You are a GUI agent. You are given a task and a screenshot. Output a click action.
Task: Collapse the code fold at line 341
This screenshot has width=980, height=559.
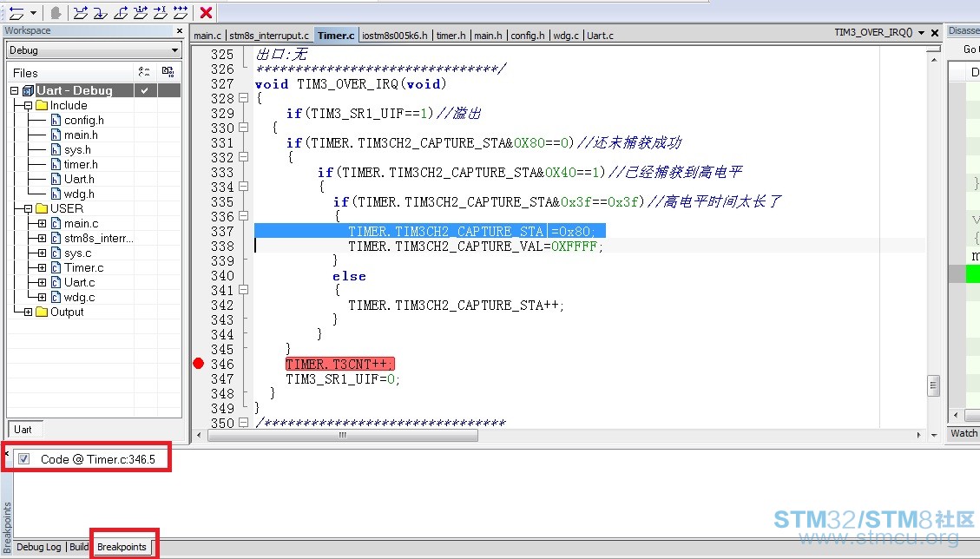244,290
